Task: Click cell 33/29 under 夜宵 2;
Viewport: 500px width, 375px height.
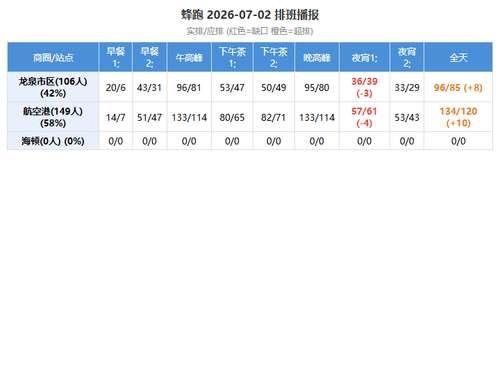Action: click(407, 87)
